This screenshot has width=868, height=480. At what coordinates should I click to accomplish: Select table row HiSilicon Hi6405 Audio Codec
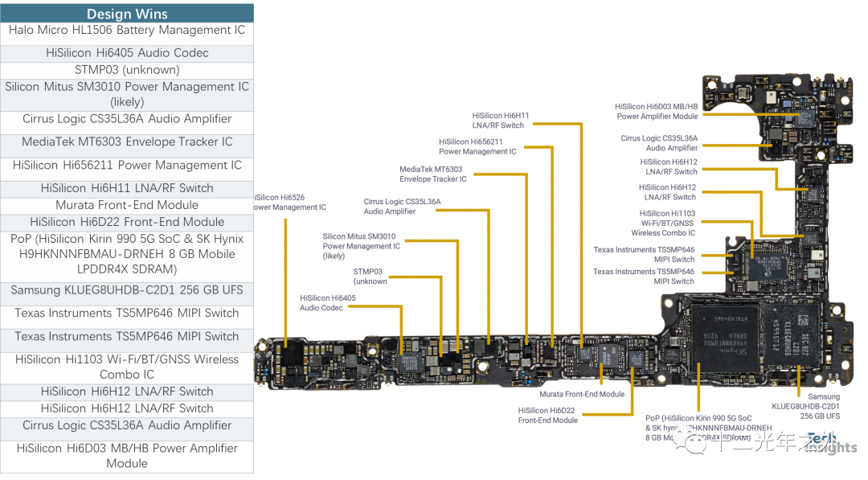pyautogui.click(x=127, y=53)
